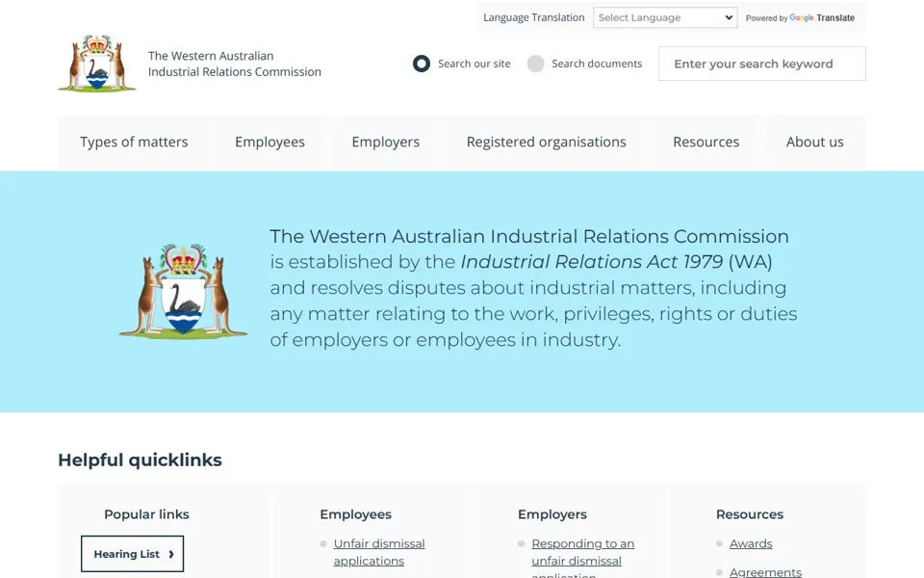Click the header title 'The Western Australian Industrial Relations Commission'

coord(235,64)
